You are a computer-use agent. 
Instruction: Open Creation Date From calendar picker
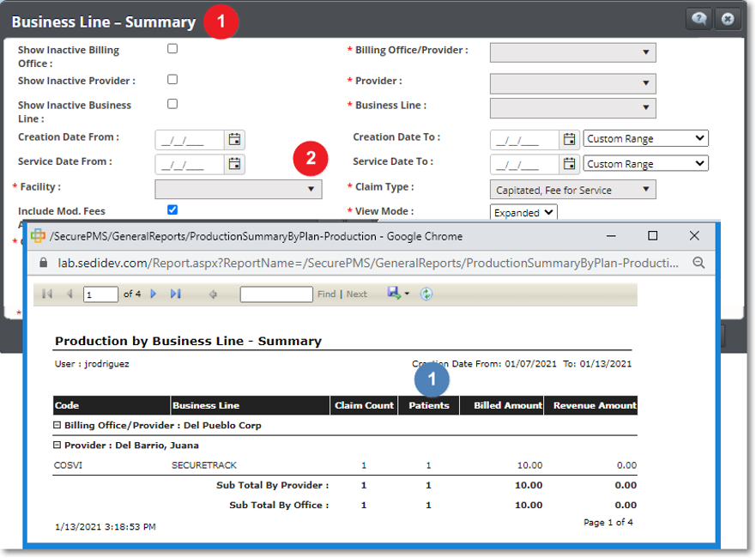(x=234, y=139)
